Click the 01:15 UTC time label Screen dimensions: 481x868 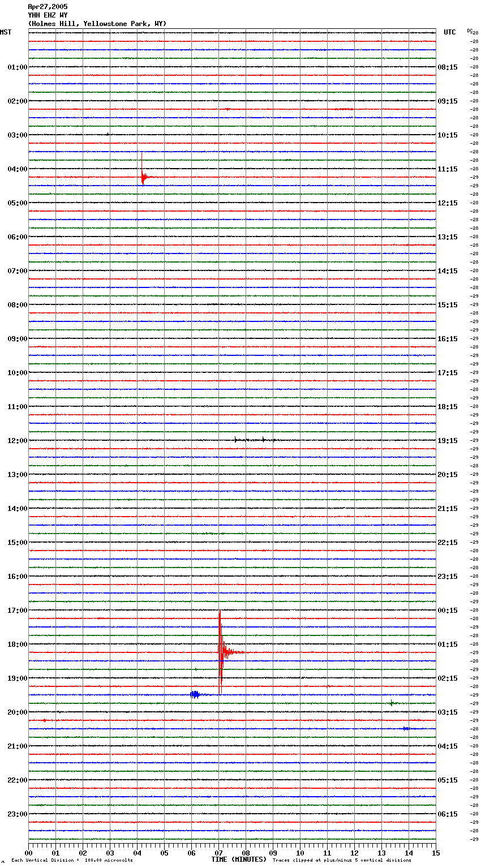tap(448, 644)
